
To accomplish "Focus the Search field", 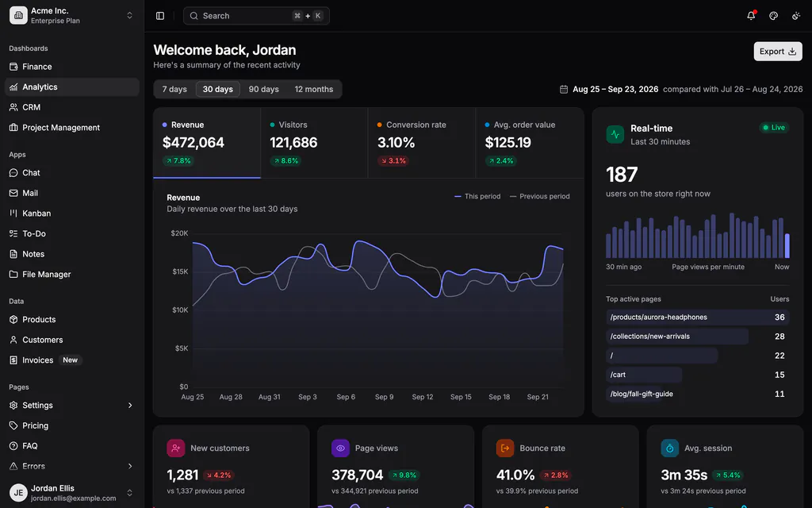I will (256, 16).
